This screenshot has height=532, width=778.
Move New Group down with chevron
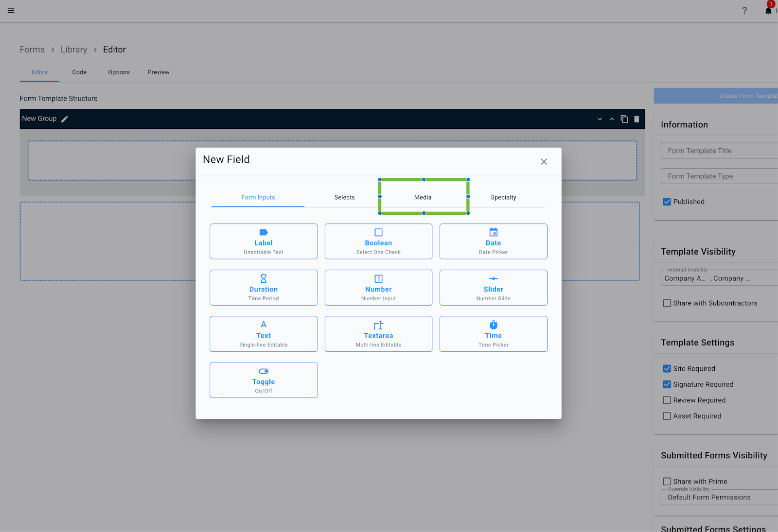(x=600, y=119)
